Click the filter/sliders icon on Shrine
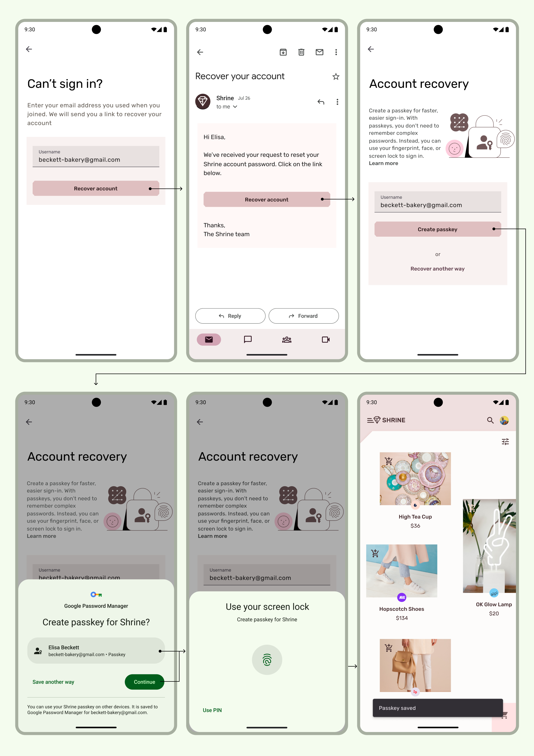 click(505, 442)
